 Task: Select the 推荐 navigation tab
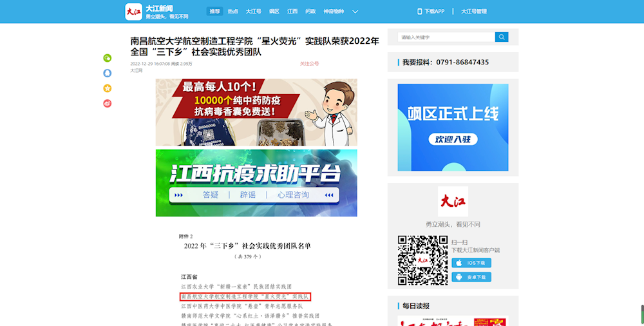[214, 12]
